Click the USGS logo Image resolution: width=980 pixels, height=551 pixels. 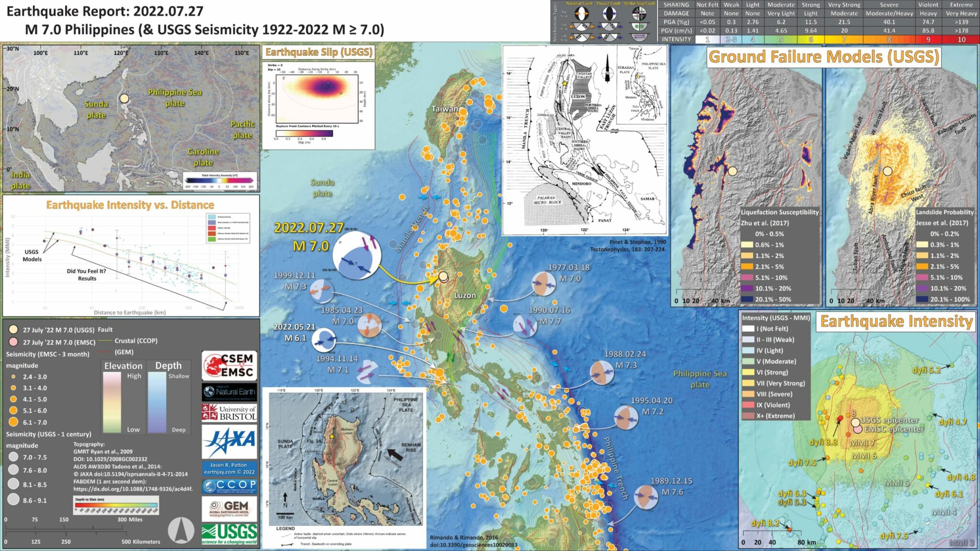229,534
